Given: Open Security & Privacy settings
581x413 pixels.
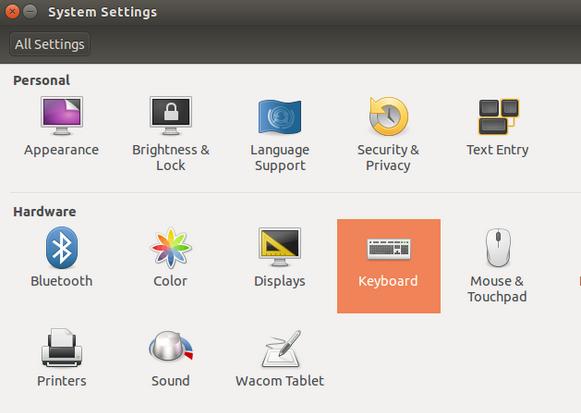Looking at the screenshot, I should (x=388, y=134).
